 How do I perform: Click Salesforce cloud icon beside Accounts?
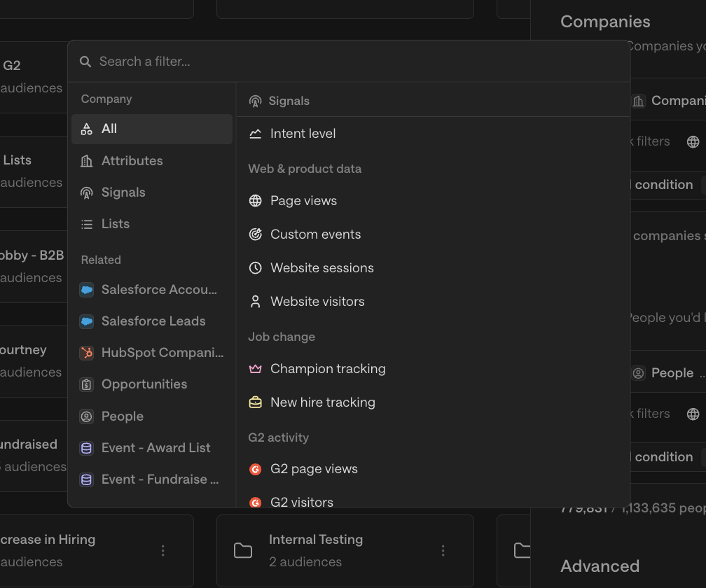[86, 290]
